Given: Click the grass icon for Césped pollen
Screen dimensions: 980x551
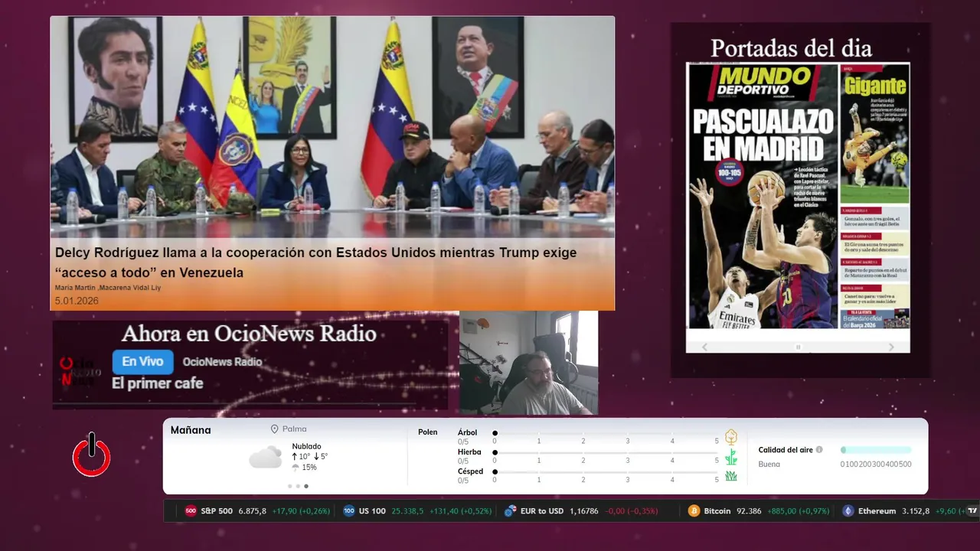Looking at the screenshot, I should [731, 476].
